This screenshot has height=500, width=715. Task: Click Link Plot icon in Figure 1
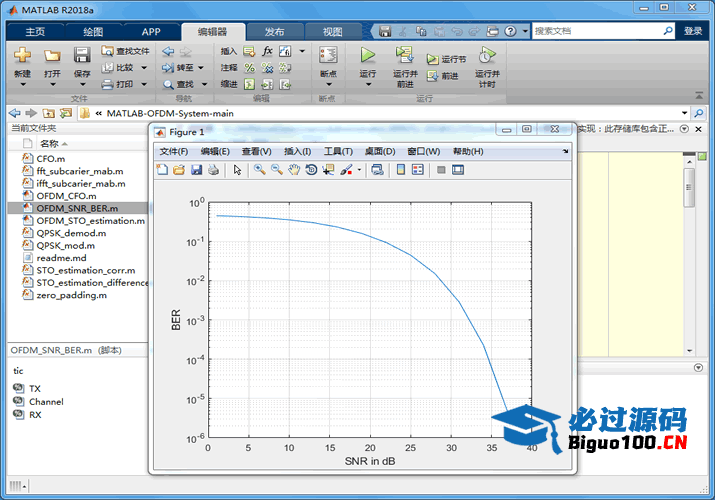pyautogui.click(x=377, y=170)
